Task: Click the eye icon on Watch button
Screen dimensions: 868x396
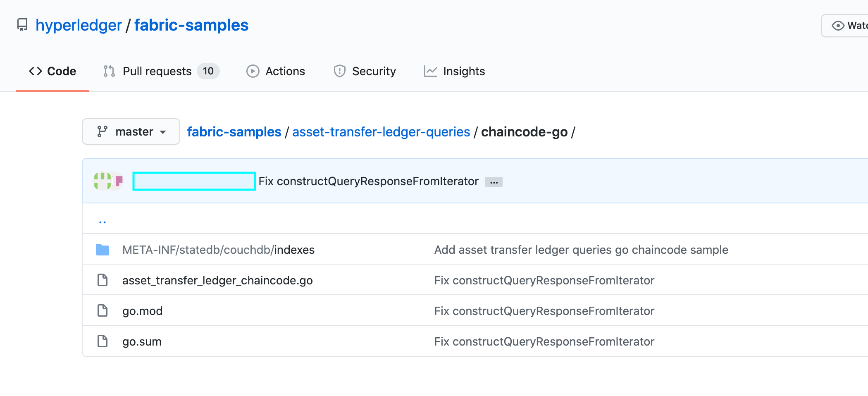Action: point(838,25)
